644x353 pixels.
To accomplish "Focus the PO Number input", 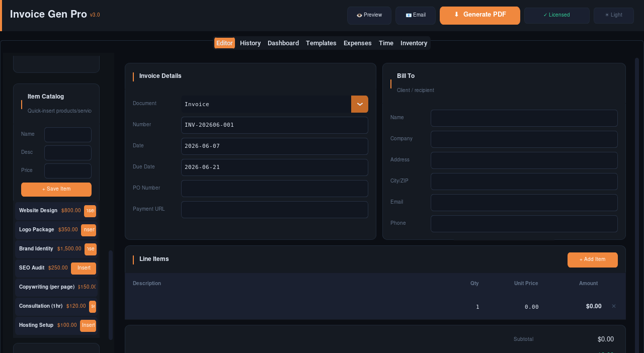I will tap(275, 189).
